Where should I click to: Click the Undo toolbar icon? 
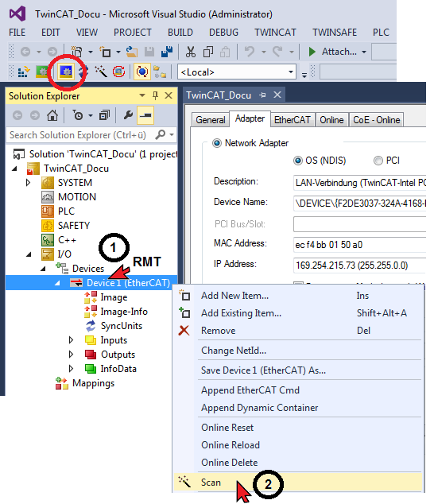[250, 52]
